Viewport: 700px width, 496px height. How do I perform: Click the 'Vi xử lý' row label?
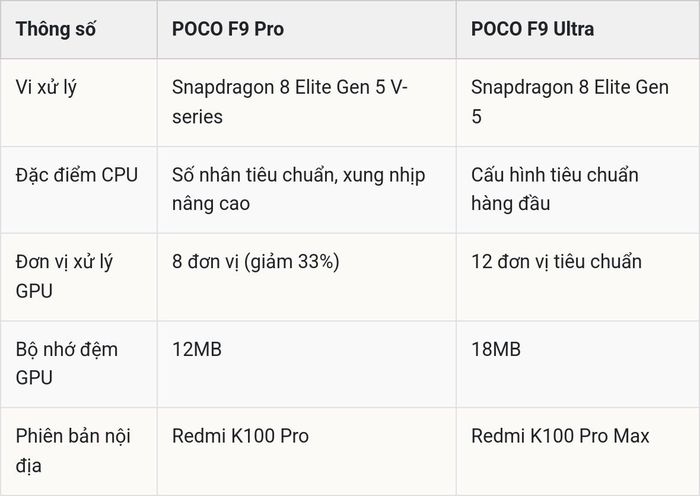pyautogui.click(x=46, y=88)
